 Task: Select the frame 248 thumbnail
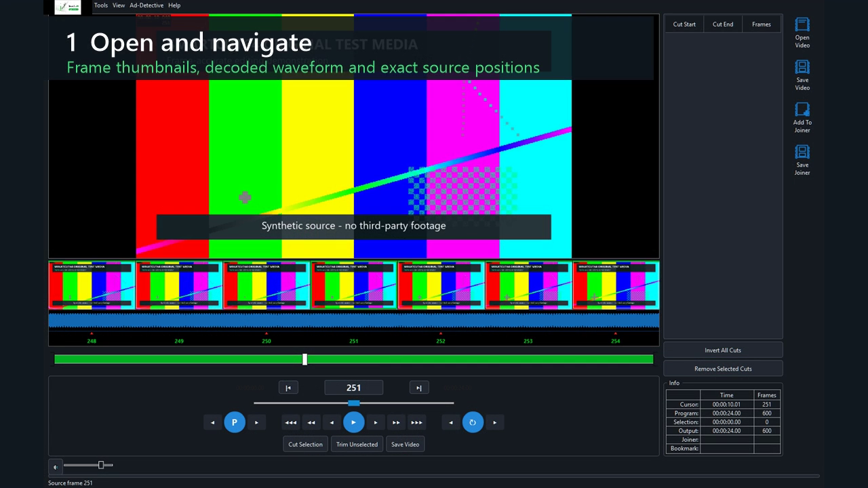click(92, 285)
